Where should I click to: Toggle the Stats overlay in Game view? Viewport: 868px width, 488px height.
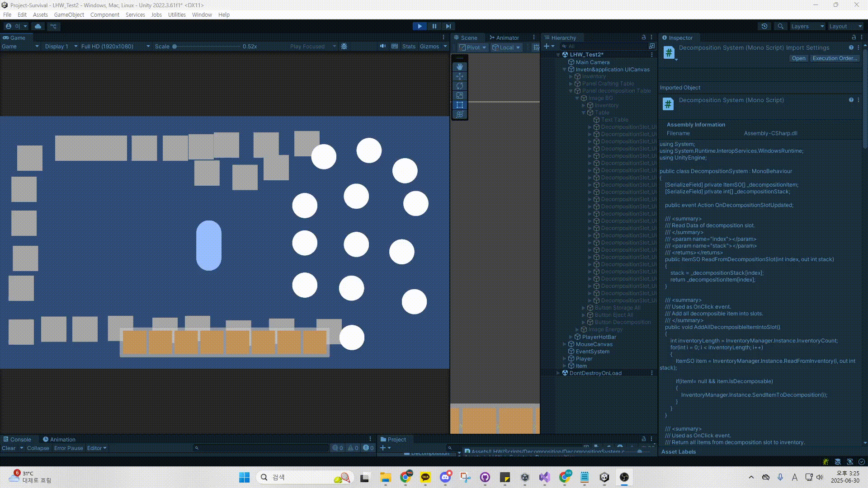tap(409, 46)
